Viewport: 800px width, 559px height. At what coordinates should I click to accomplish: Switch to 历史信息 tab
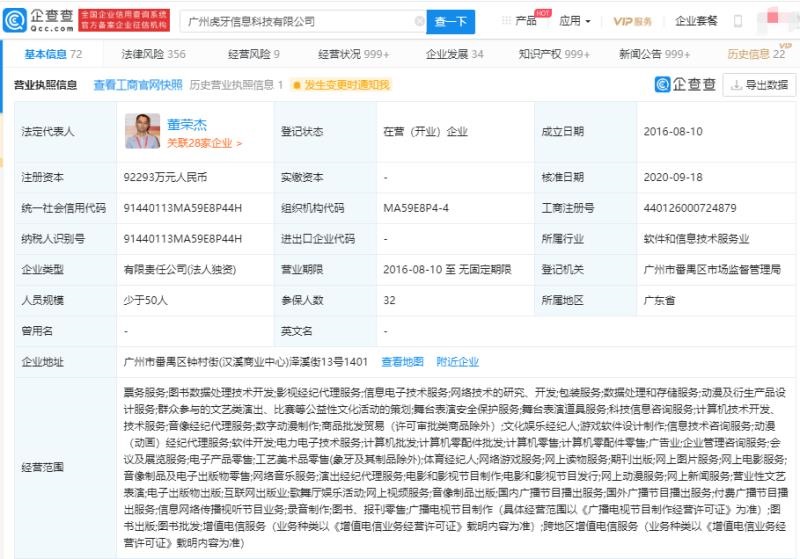756,54
